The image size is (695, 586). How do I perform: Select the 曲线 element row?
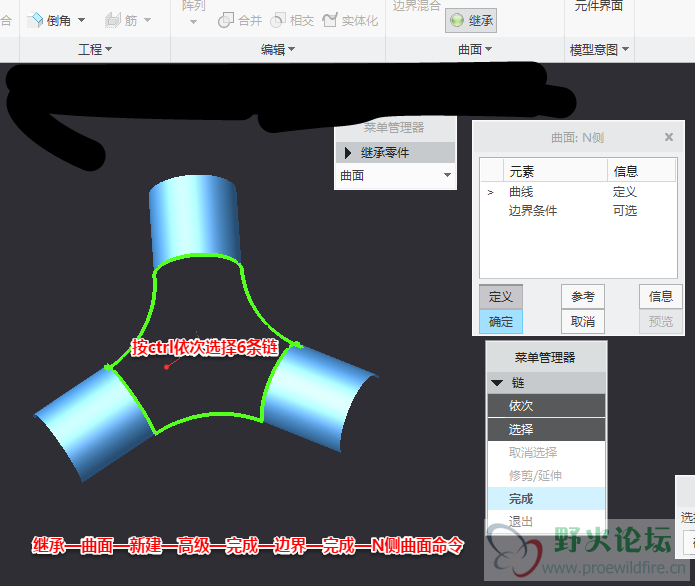pyautogui.click(x=578, y=192)
